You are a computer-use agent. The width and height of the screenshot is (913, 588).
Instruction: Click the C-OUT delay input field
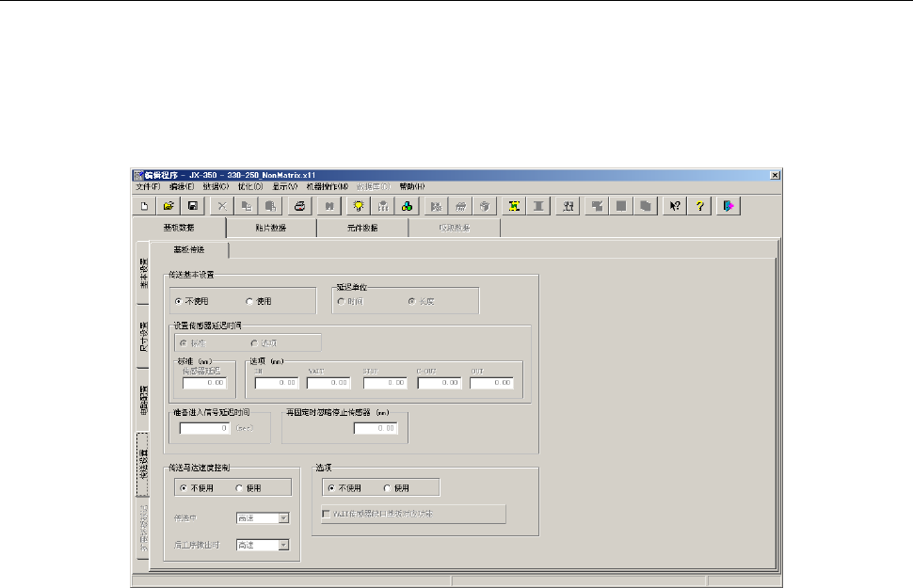(x=439, y=383)
